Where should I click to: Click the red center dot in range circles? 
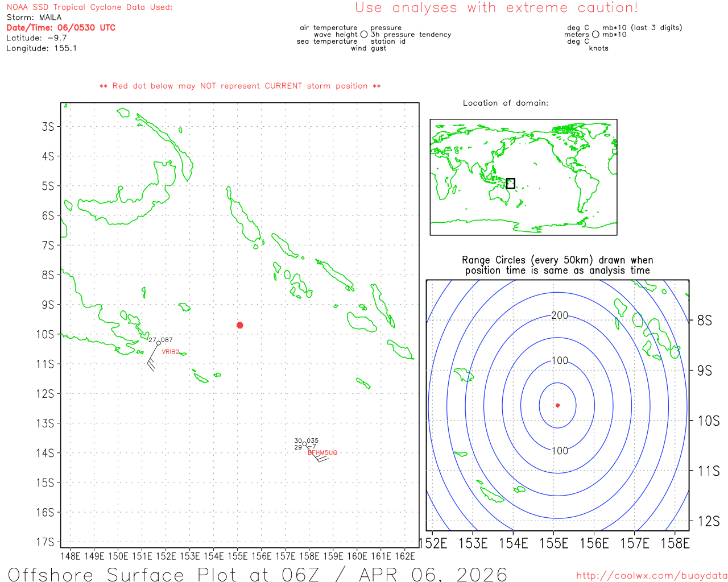[x=557, y=405]
